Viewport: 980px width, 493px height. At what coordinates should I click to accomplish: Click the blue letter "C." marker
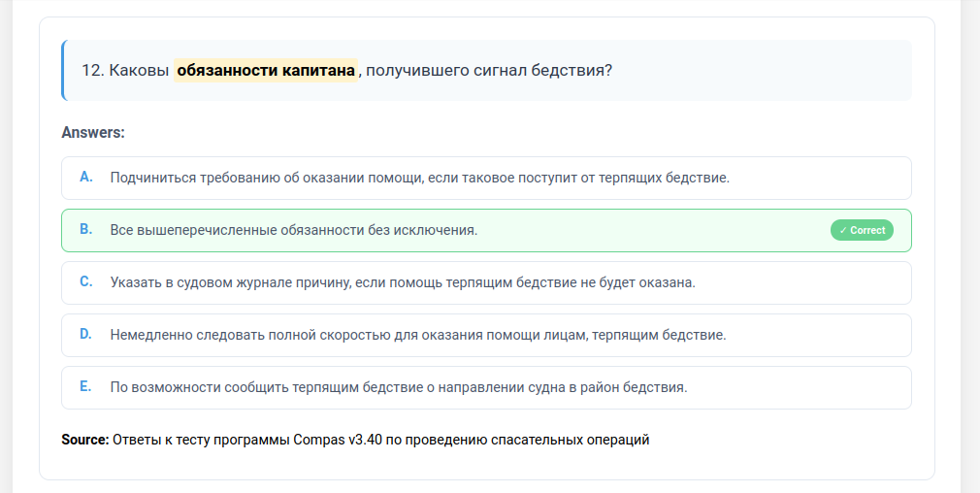pos(86,281)
